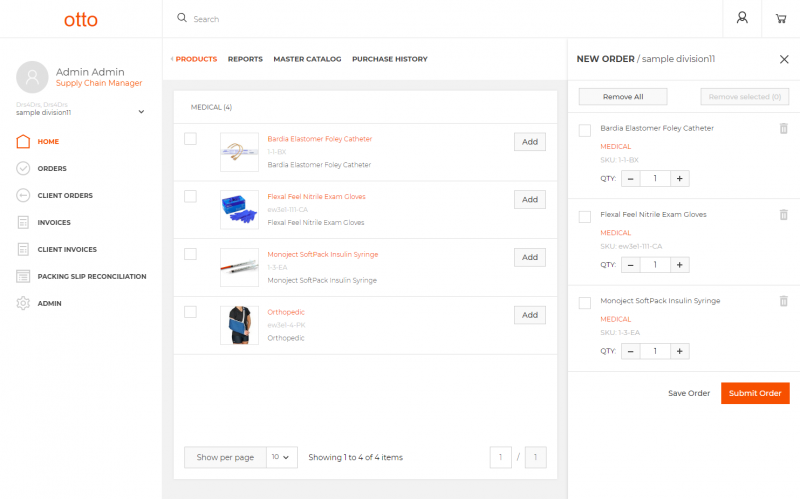Click the back chevron before Products

point(172,59)
